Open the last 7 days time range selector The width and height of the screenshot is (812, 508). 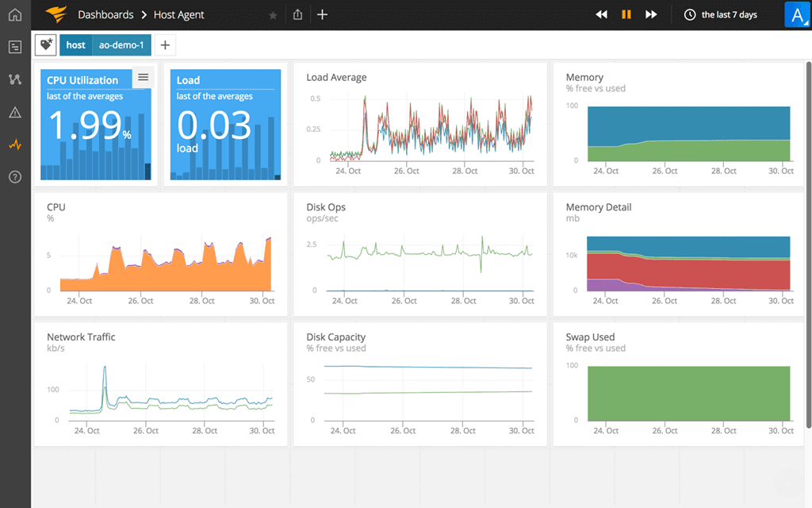click(722, 14)
